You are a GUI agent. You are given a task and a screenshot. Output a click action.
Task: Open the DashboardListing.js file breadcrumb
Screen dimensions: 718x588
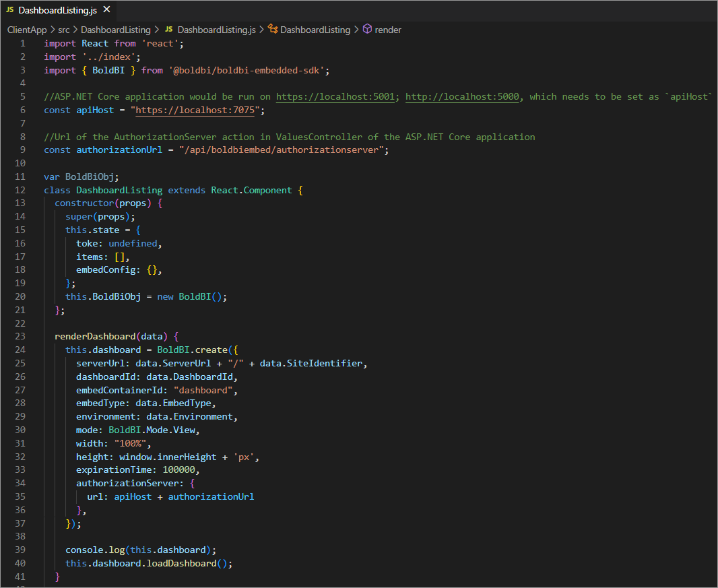point(216,30)
